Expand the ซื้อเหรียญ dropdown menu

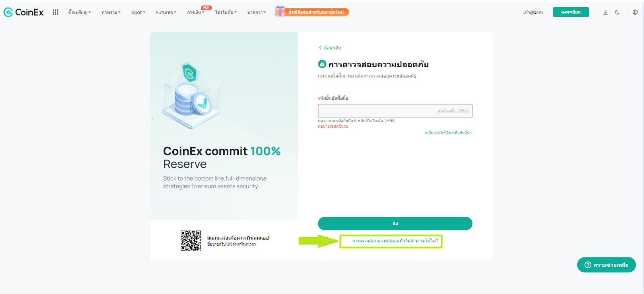80,12
